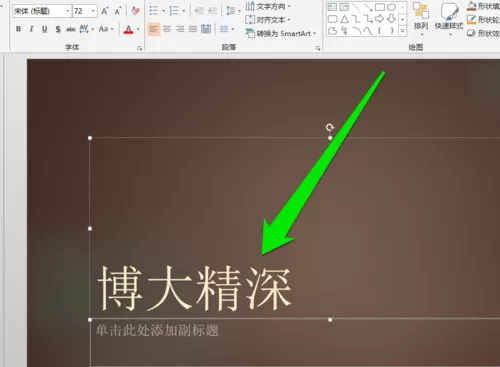Select the triangle shape
Screen dimensions: 500x367
click(x=344, y=19)
